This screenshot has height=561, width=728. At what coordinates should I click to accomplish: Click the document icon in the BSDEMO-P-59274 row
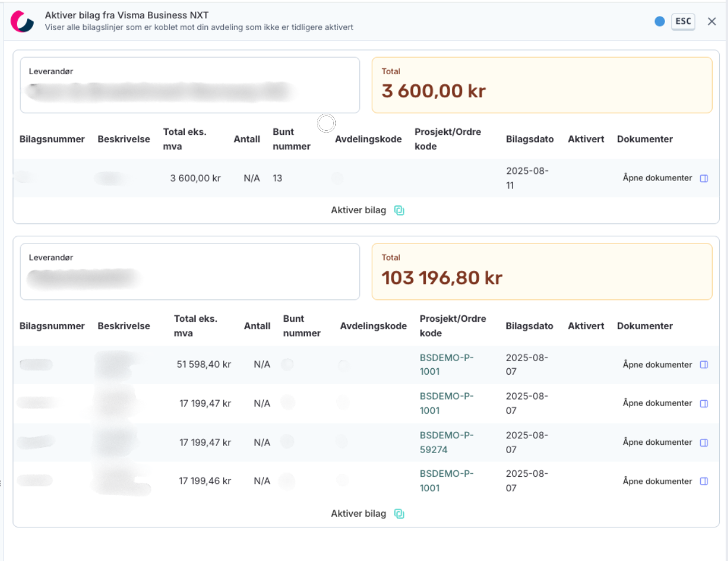click(703, 443)
